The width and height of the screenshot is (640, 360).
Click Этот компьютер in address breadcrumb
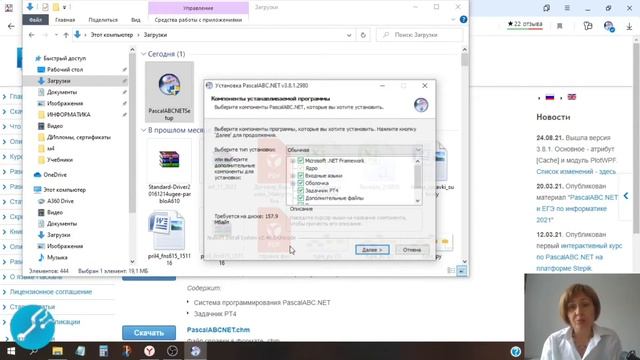111,35
